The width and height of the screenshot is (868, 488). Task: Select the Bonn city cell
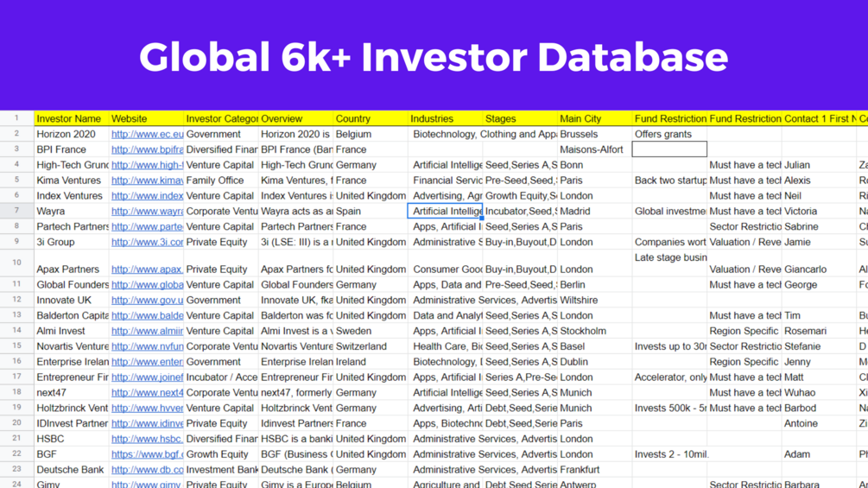tap(594, 165)
